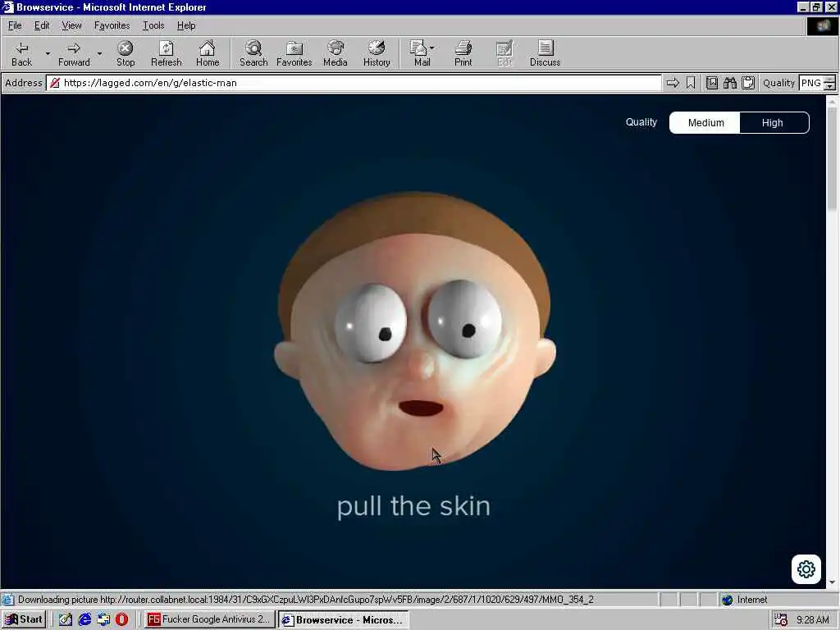840x630 pixels.
Task: Open the Back button history dropdown arrow
Action: 47,53
